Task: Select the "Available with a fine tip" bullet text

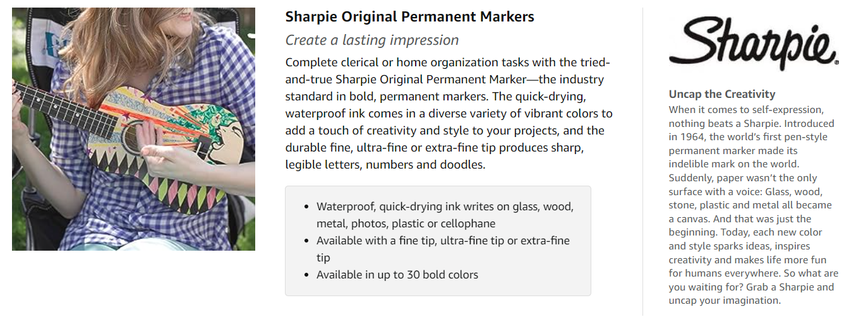Action: pos(442,249)
